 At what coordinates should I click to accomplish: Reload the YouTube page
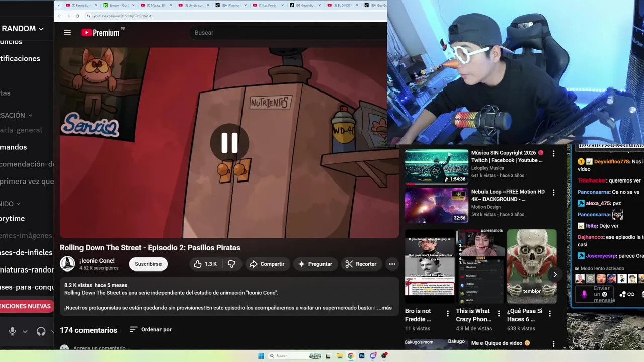(77, 16)
